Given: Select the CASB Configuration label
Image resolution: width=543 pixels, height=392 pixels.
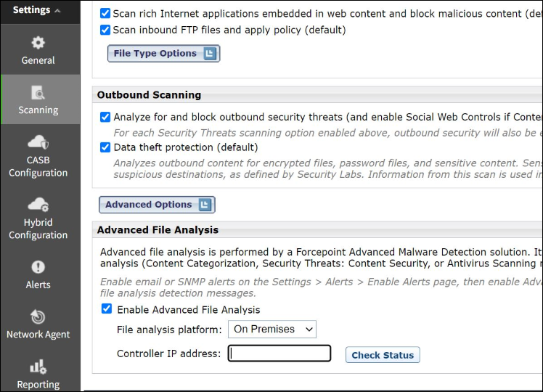Looking at the screenshot, I should click(x=38, y=166).
